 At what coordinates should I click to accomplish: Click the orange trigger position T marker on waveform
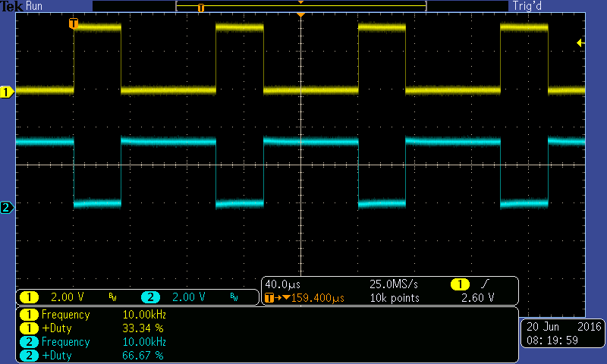[x=73, y=24]
